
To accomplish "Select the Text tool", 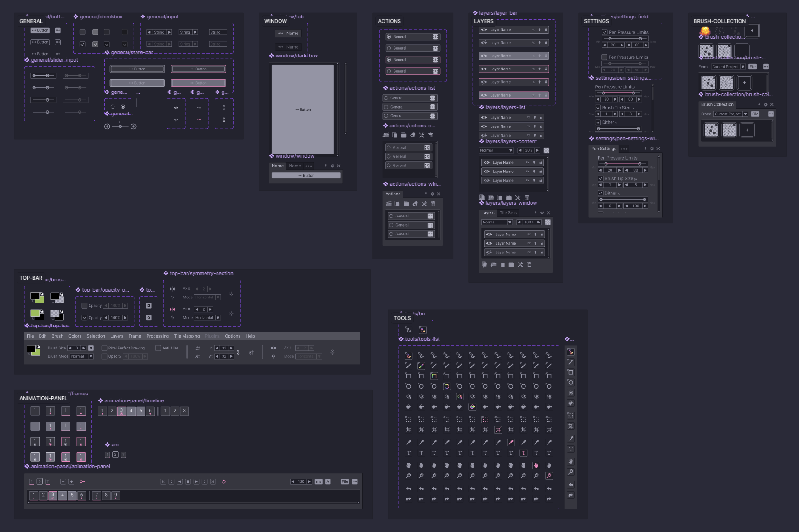I will pos(571,450).
